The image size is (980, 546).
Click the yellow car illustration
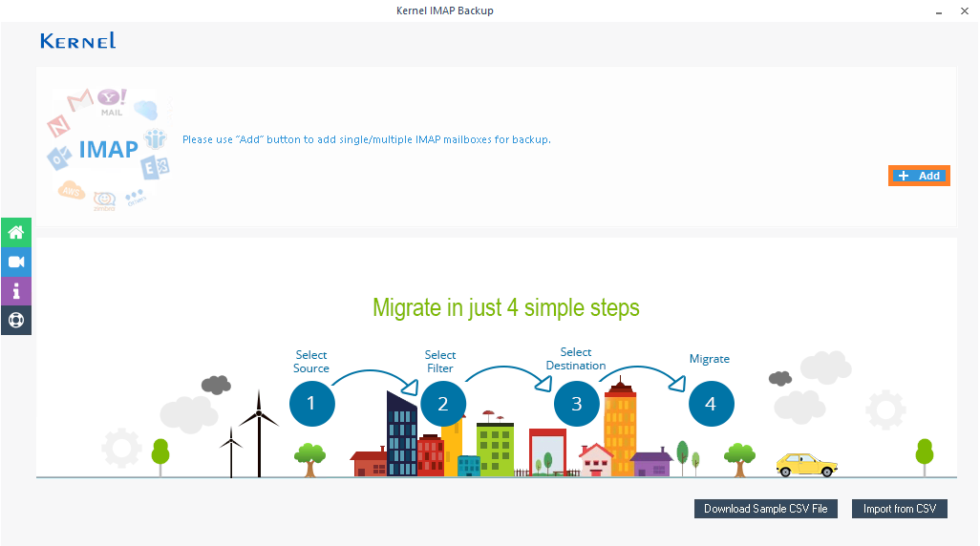pyautogui.click(x=806, y=465)
